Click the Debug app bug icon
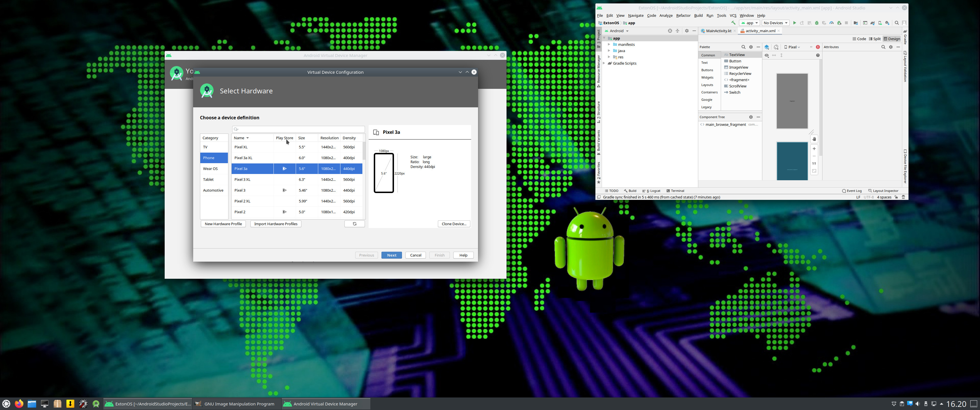The height and width of the screenshot is (410, 980). tap(817, 23)
